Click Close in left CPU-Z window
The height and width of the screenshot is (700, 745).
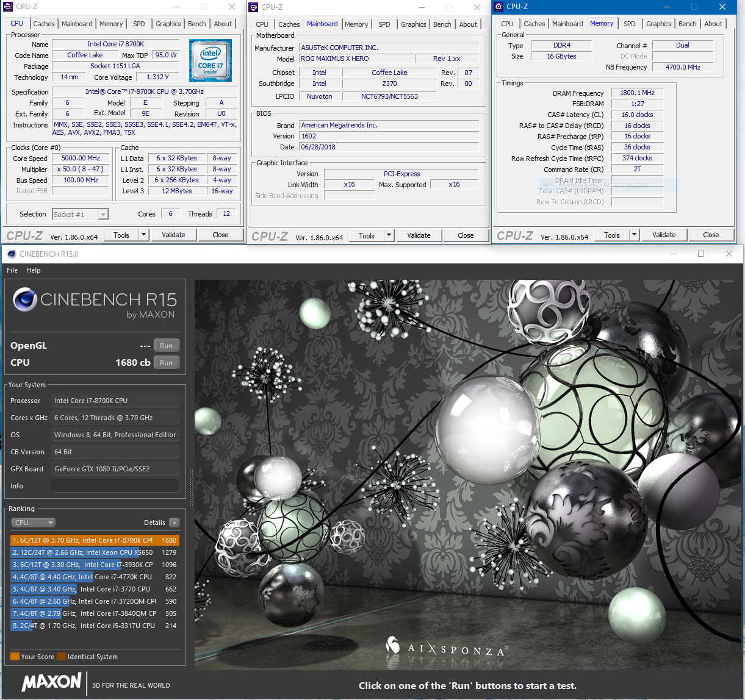[x=220, y=235]
